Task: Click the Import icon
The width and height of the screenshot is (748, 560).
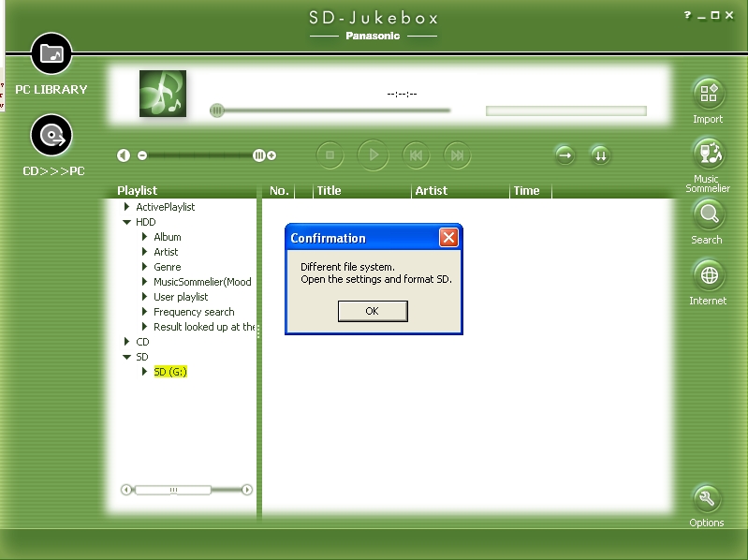Action: pyautogui.click(x=708, y=94)
